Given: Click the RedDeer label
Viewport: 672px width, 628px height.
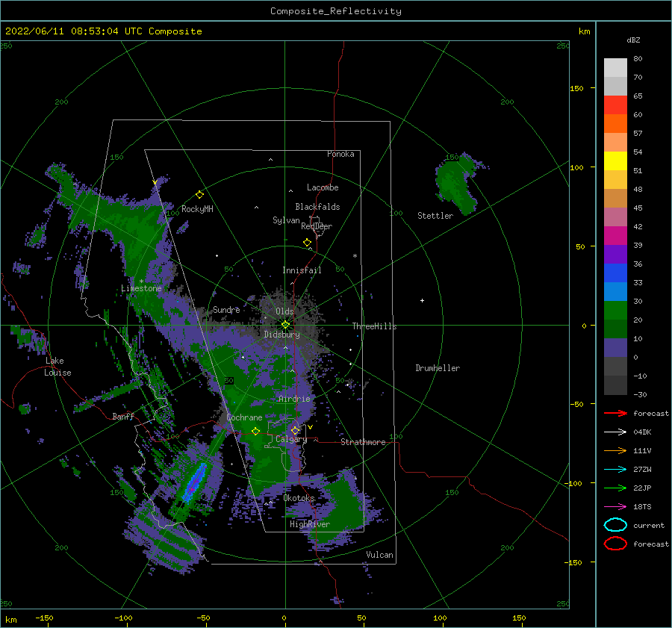Looking at the screenshot, I should (317, 226).
